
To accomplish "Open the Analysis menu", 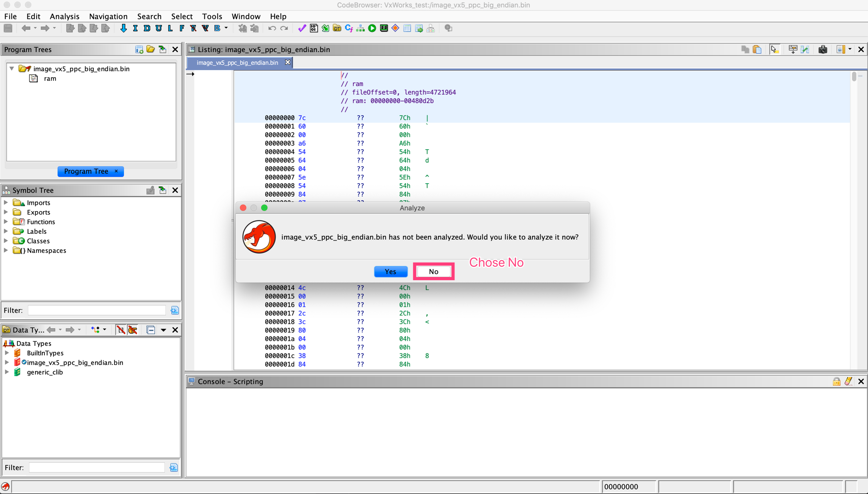I will click(64, 16).
